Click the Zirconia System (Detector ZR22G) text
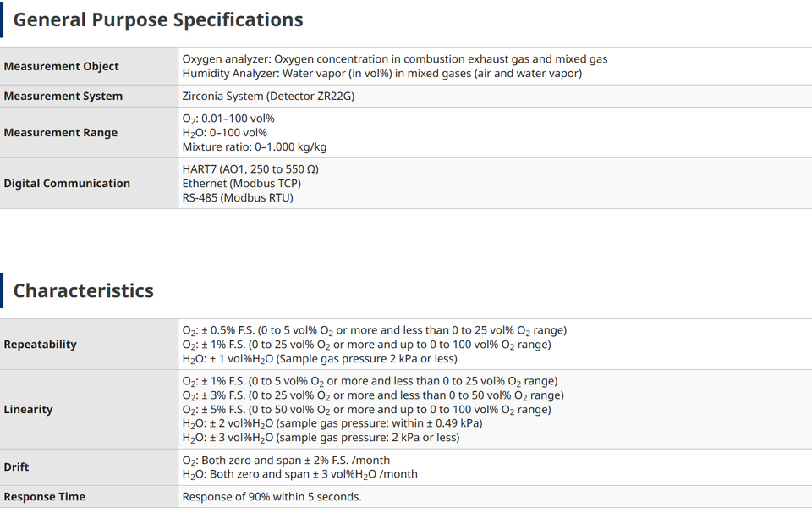 (x=268, y=96)
